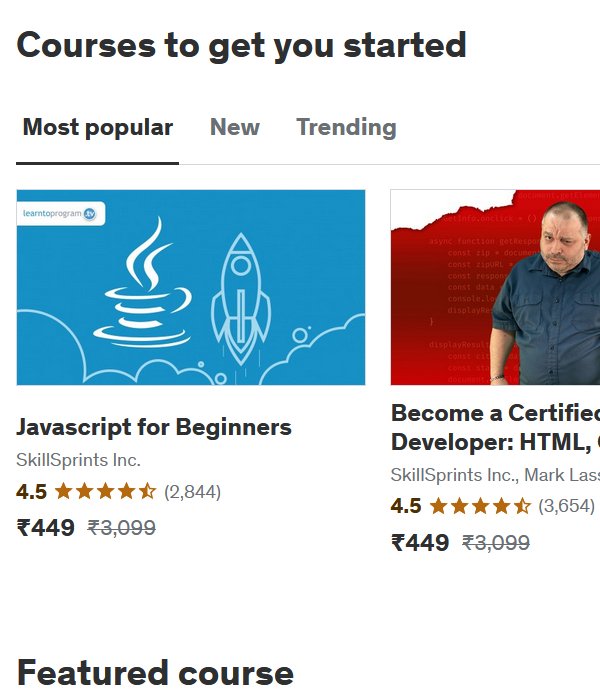The width and height of the screenshot is (600, 700).
Task: Click the 3,654 review count
Action: [567, 506]
